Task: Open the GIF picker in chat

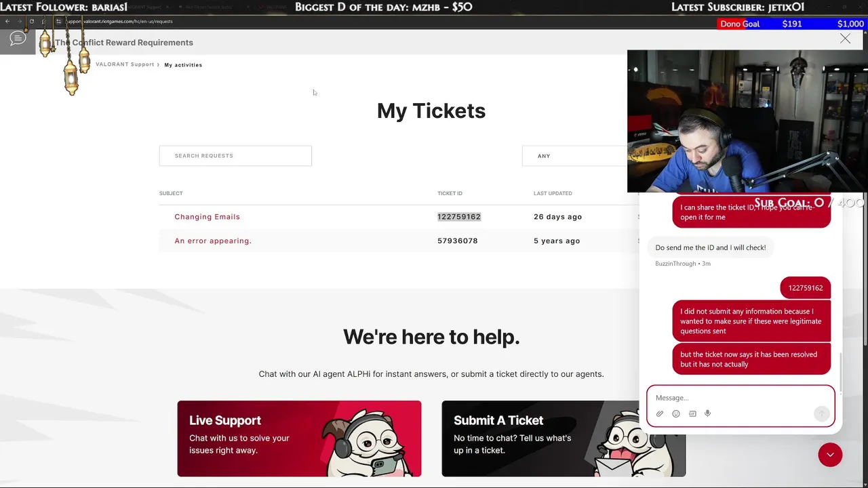Action: pyautogui.click(x=692, y=413)
